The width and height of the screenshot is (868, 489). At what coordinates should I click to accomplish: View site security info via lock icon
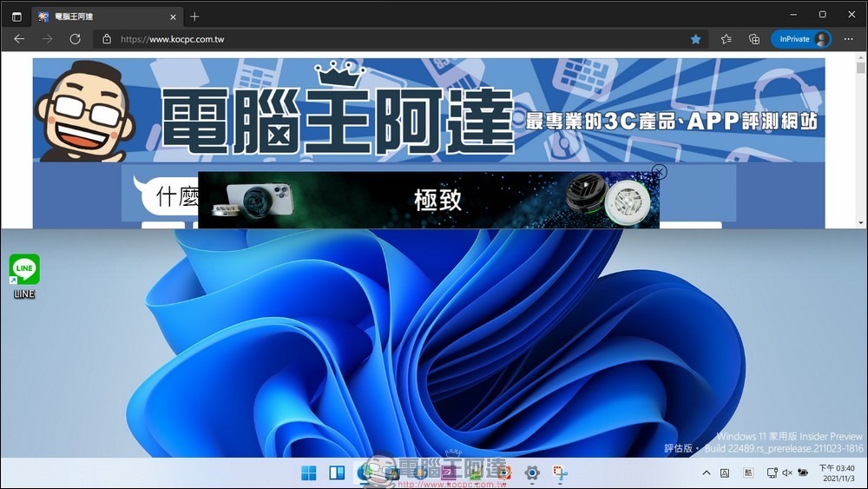pyautogui.click(x=107, y=39)
